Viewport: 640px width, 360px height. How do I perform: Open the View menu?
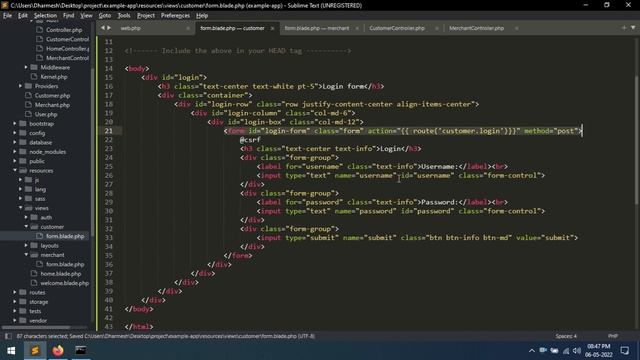(86, 16)
